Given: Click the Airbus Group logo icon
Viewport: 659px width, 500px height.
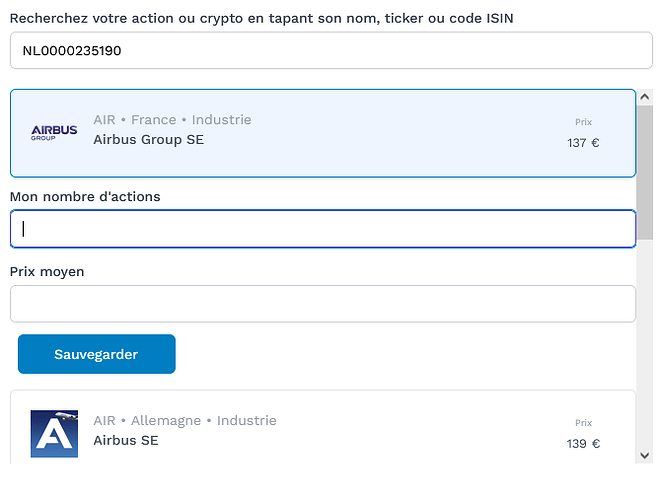Looking at the screenshot, I should (54, 132).
